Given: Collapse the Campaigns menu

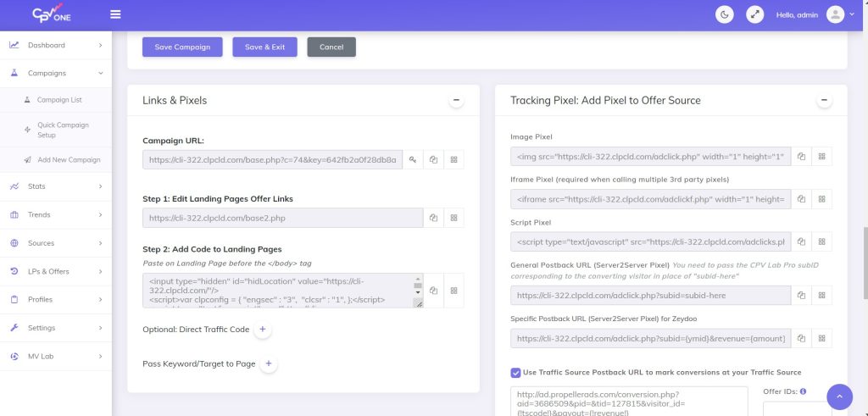Looking at the screenshot, I should [x=100, y=73].
